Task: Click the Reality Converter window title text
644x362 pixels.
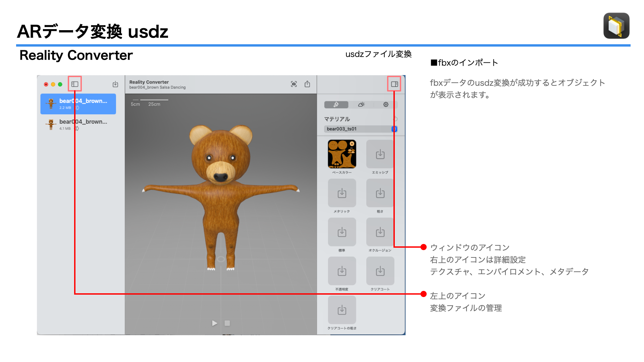Action: [x=149, y=82]
